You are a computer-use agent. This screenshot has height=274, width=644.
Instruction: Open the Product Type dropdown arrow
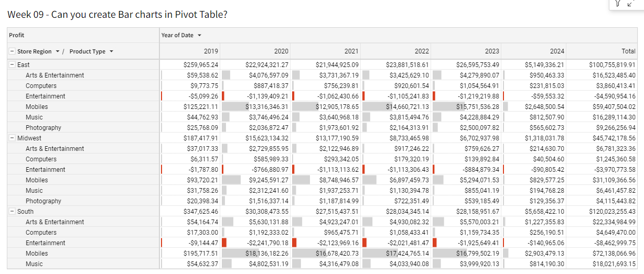pos(111,51)
